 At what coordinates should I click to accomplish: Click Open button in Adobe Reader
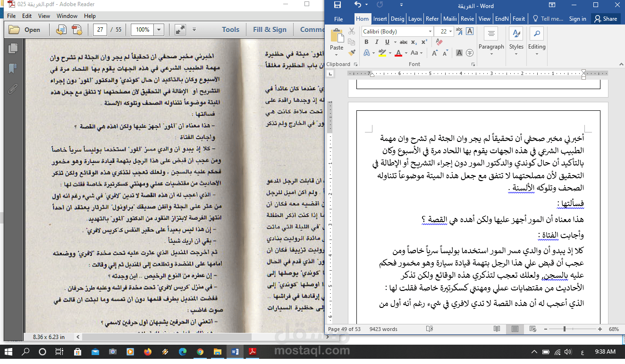pyautogui.click(x=25, y=30)
